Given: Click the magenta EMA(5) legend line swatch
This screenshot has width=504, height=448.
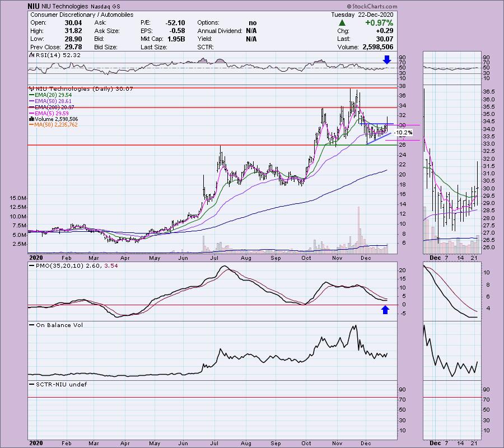Looking at the screenshot, I should (31, 114).
